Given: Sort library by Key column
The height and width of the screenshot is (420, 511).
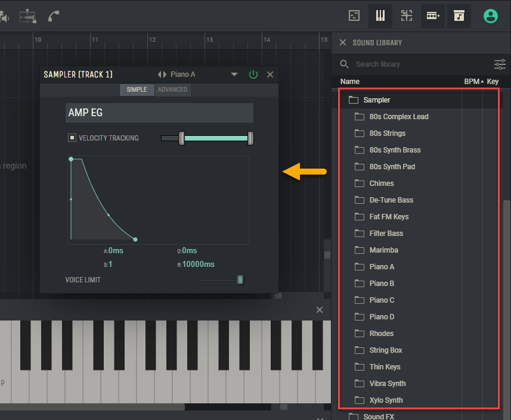Looking at the screenshot, I should [493, 82].
